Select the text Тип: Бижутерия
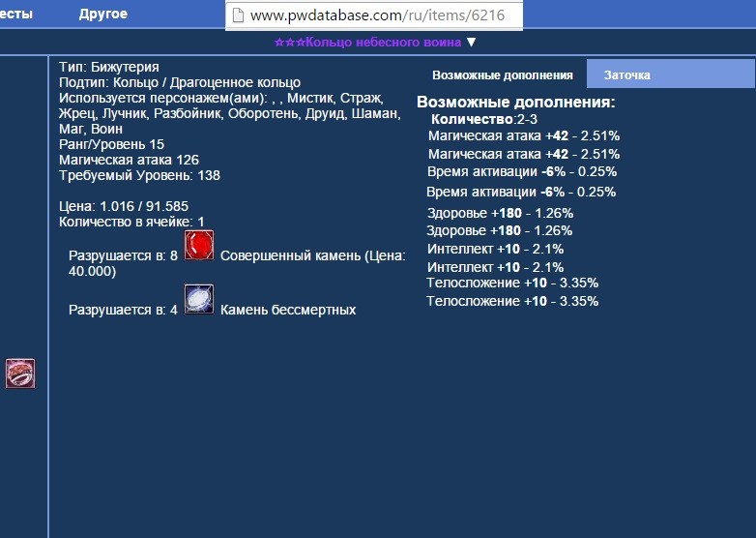Image resolution: width=756 pixels, height=538 pixels. point(109,67)
